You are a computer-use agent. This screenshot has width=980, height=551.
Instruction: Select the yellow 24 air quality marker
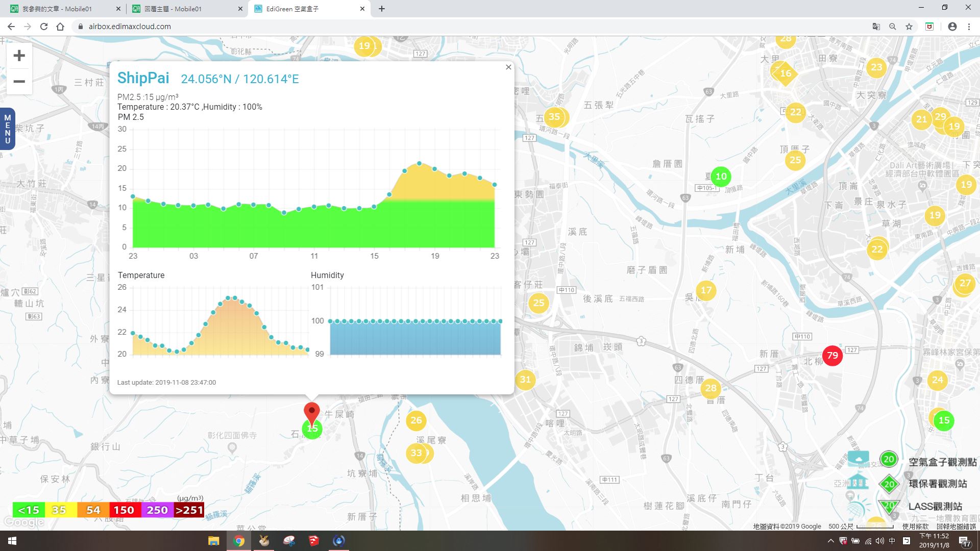pyautogui.click(x=938, y=380)
